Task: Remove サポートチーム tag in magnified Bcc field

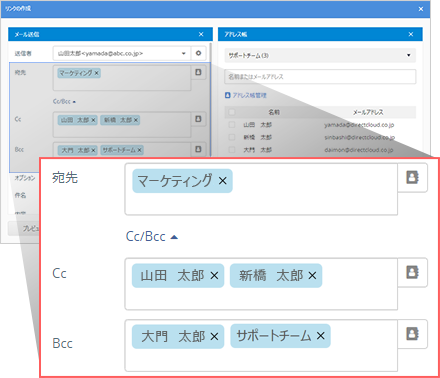Action: coord(321,336)
